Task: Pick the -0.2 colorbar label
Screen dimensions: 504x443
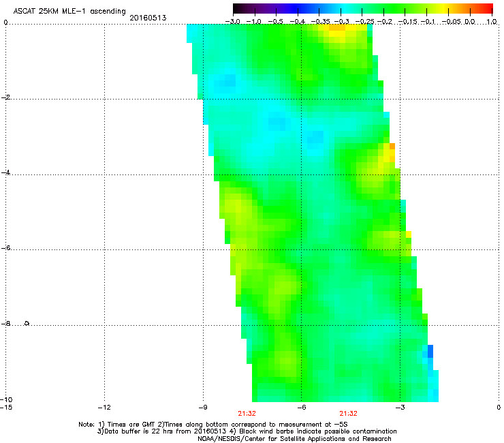Action: tap(385, 22)
